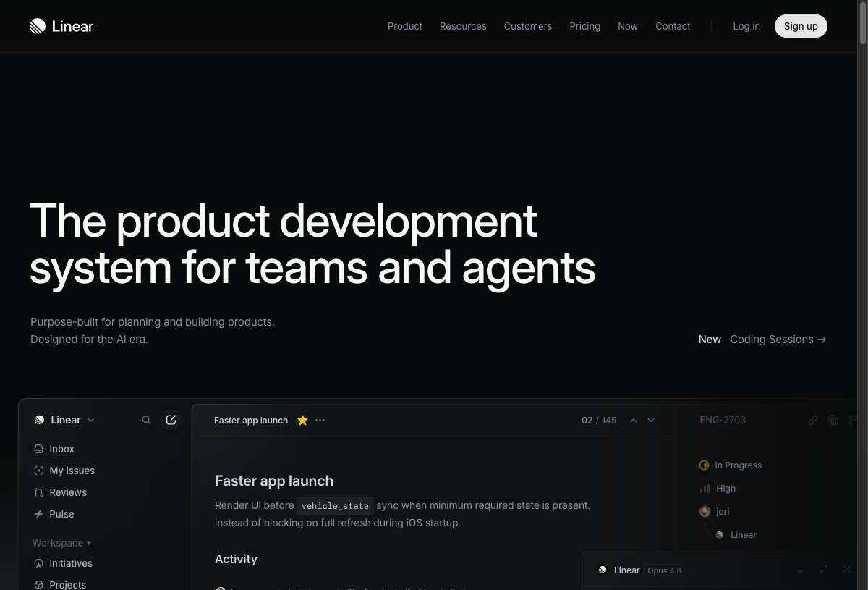Open the Pricing page

pos(584,26)
